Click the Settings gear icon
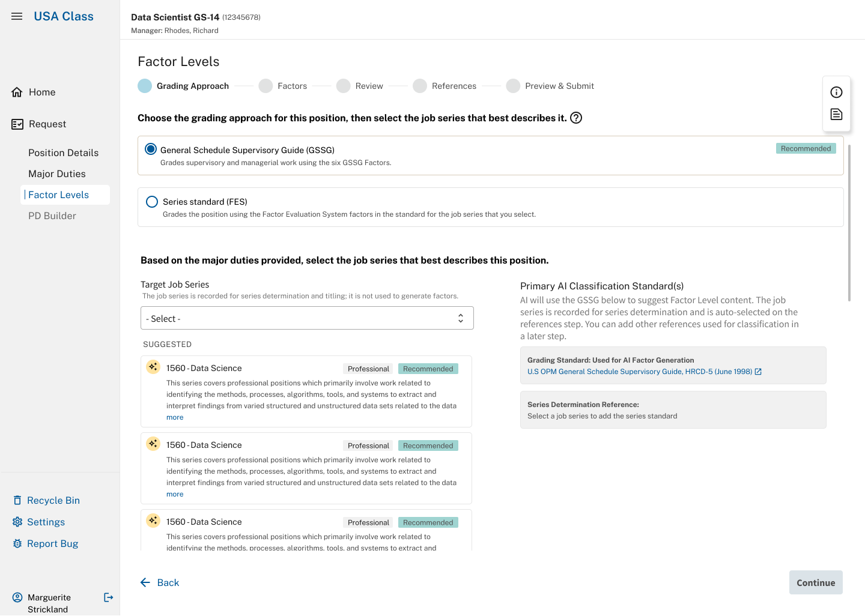 17,522
